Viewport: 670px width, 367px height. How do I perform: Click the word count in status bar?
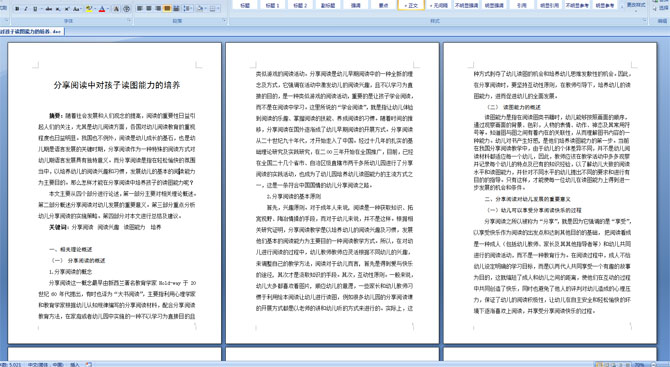[10, 364]
